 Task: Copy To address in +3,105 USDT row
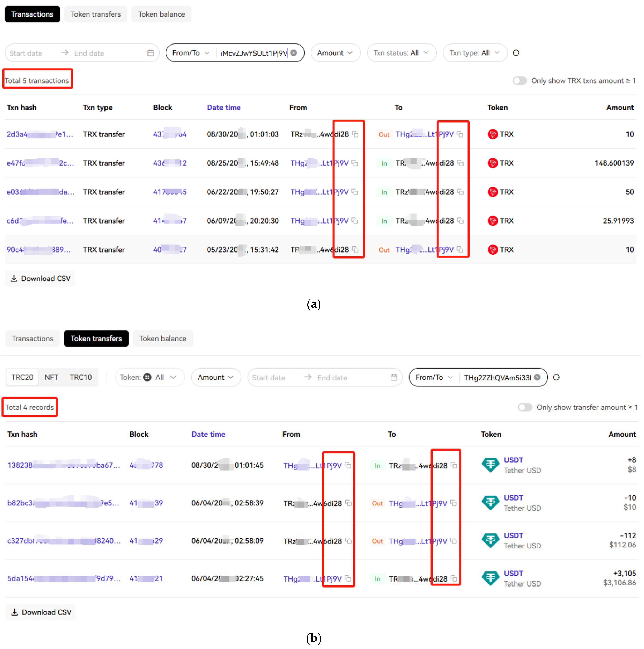pyautogui.click(x=454, y=579)
